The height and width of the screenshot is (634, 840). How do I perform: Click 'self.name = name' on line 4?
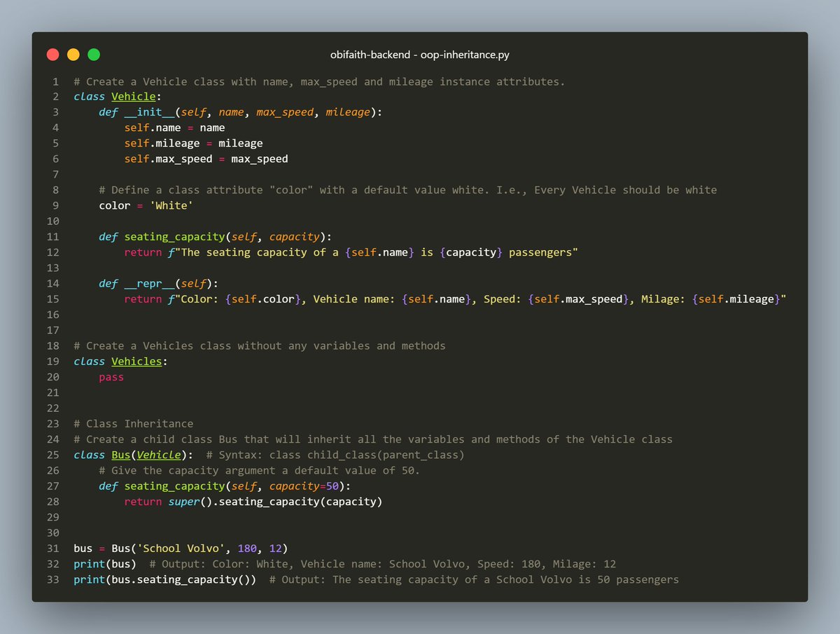[175, 128]
